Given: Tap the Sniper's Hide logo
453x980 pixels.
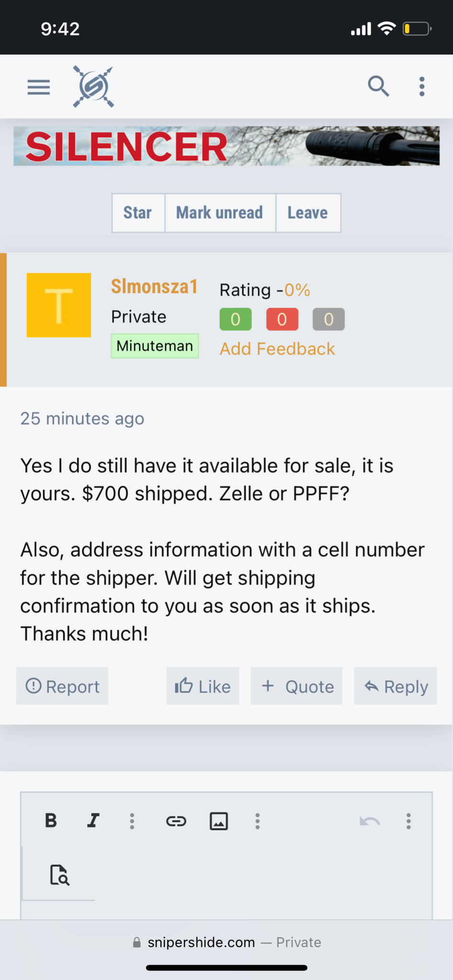Looking at the screenshot, I should (93, 87).
